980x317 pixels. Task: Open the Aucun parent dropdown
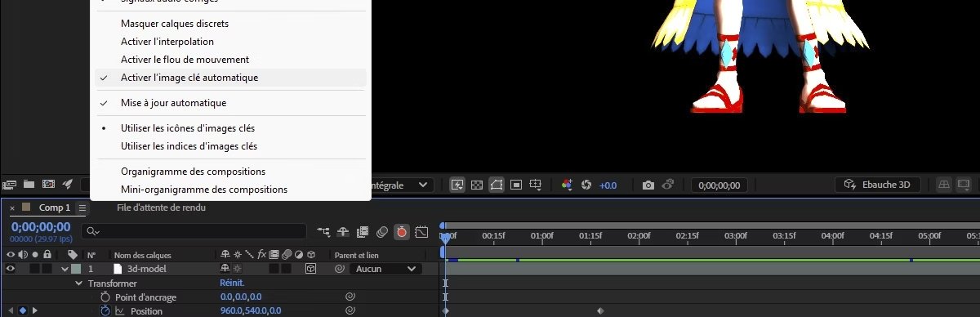pyautogui.click(x=386, y=268)
